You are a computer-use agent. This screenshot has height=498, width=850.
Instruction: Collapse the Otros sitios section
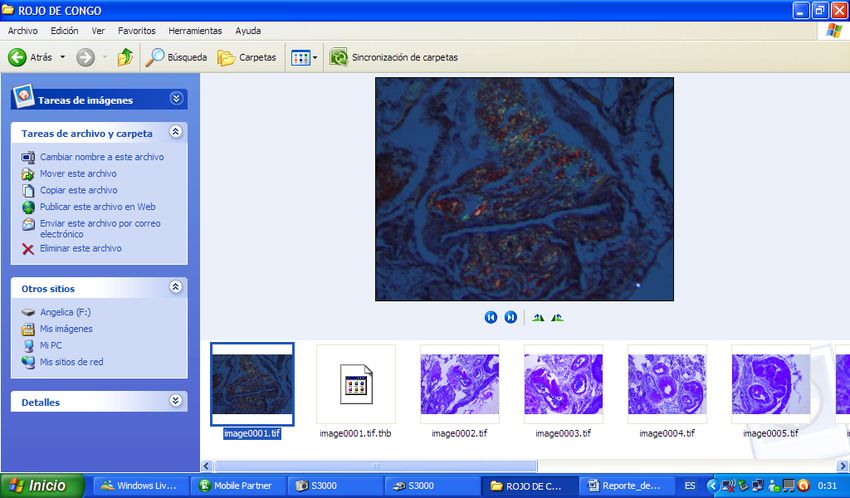(176, 287)
